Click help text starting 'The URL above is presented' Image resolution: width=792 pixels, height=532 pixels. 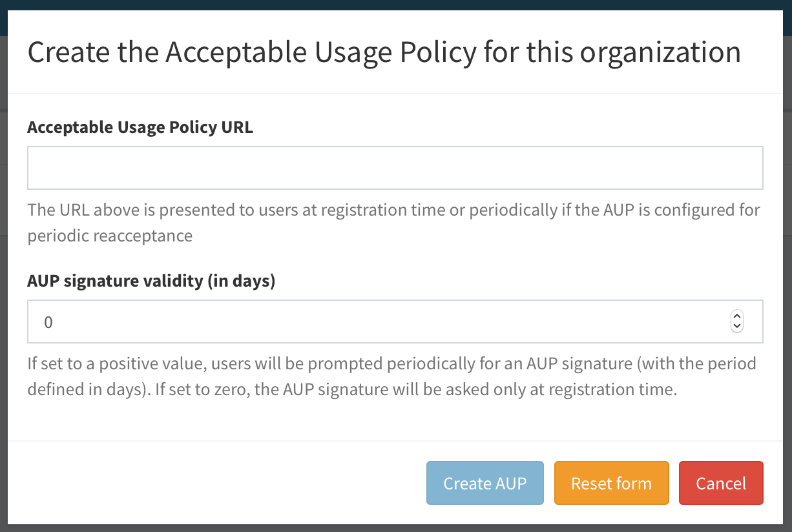click(394, 210)
